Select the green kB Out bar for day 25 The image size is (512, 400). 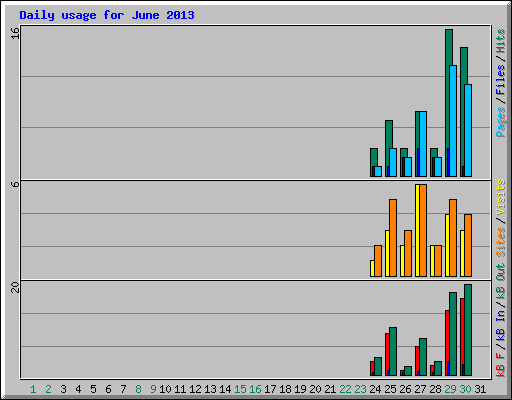pos(393,351)
